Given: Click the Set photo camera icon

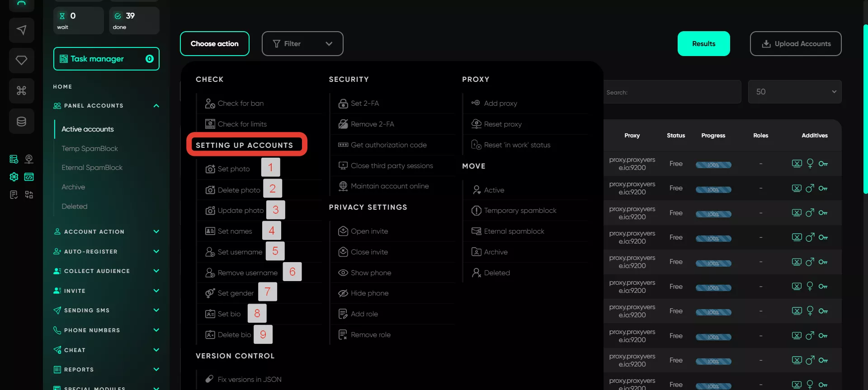Looking at the screenshot, I should [x=210, y=169].
